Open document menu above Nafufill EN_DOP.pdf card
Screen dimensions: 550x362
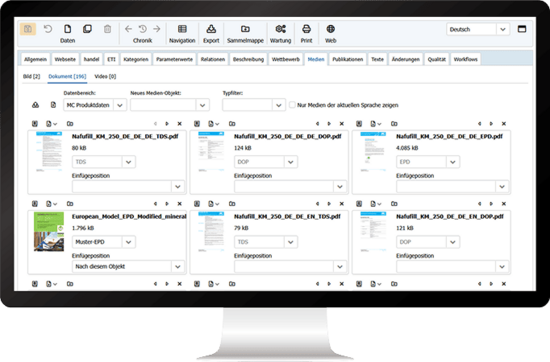375,204
